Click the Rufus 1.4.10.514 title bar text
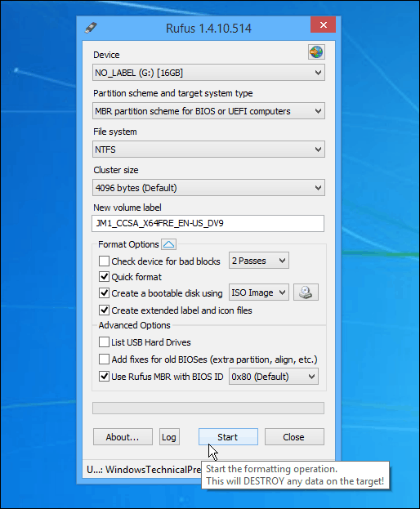The height and width of the screenshot is (509, 420). coord(208,29)
